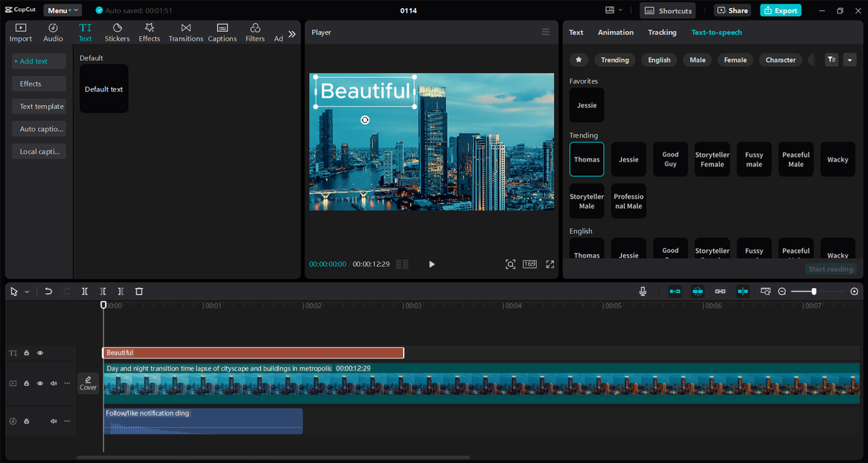Image resolution: width=868 pixels, height=463 pixels.
Task: Open text Effects in left sidebar
Action: coord(39,84)
